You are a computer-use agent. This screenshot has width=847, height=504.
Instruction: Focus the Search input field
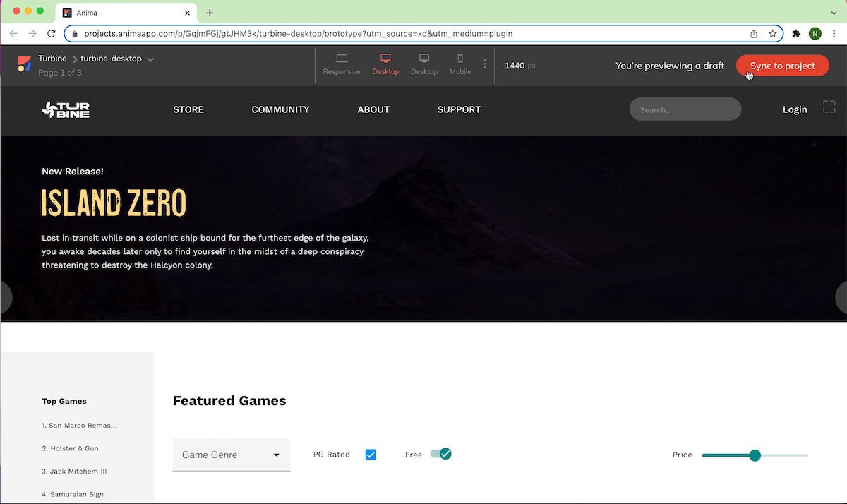point(685,109)
